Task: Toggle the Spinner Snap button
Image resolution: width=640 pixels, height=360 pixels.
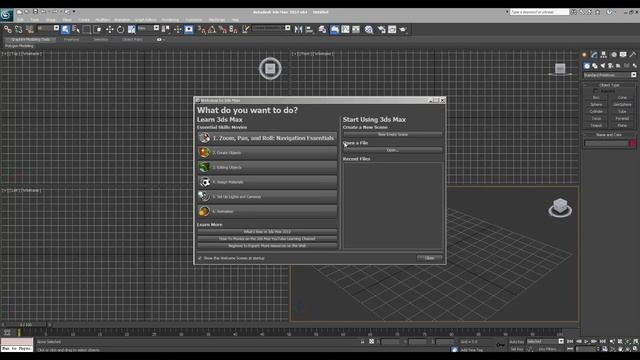Action: pos(233,29)
